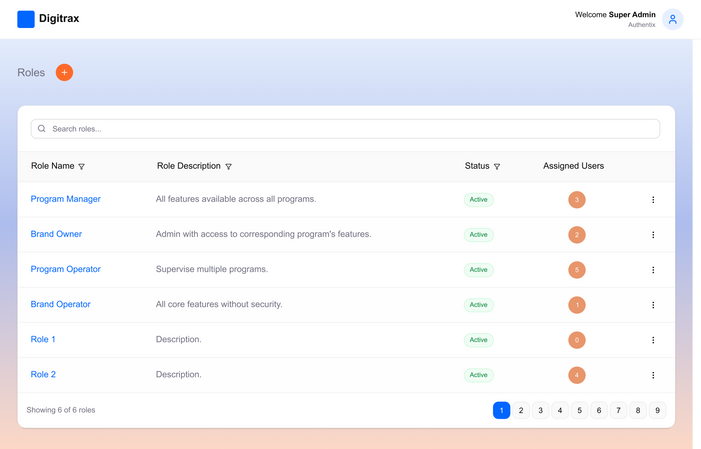Image resolution: width=701 pixels, height=449 pixels.
Task: Click the Search roles input field
Action: [x=345, y=129]
